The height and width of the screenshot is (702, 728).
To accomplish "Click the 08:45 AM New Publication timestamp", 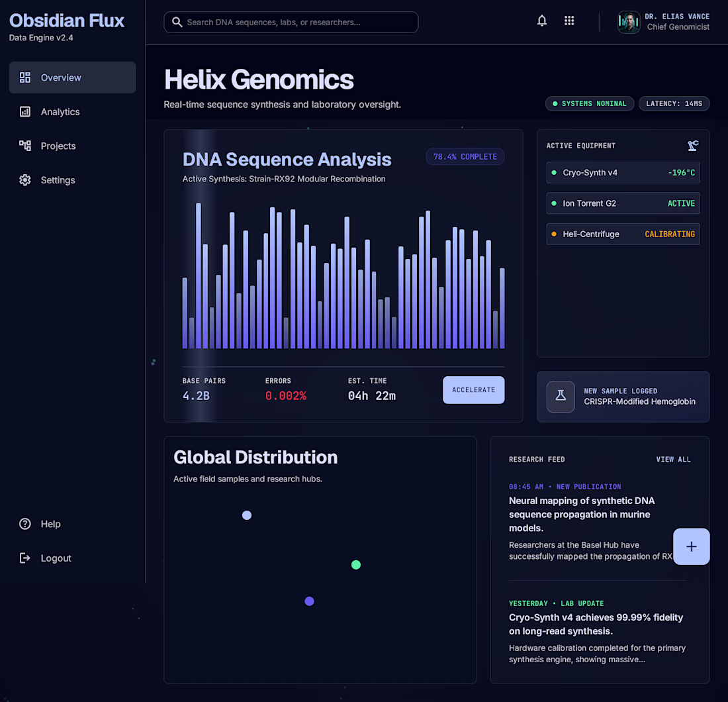I will [x=565, y=487].
